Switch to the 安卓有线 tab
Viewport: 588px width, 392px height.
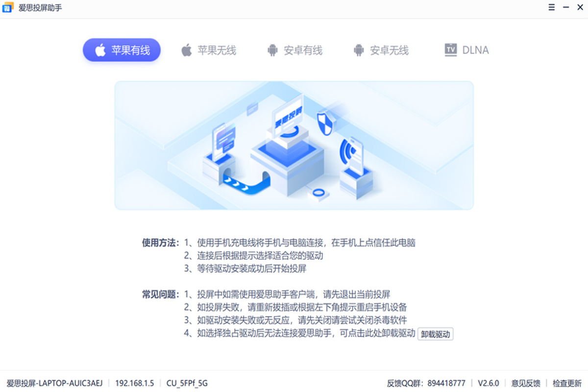(294, 50)
